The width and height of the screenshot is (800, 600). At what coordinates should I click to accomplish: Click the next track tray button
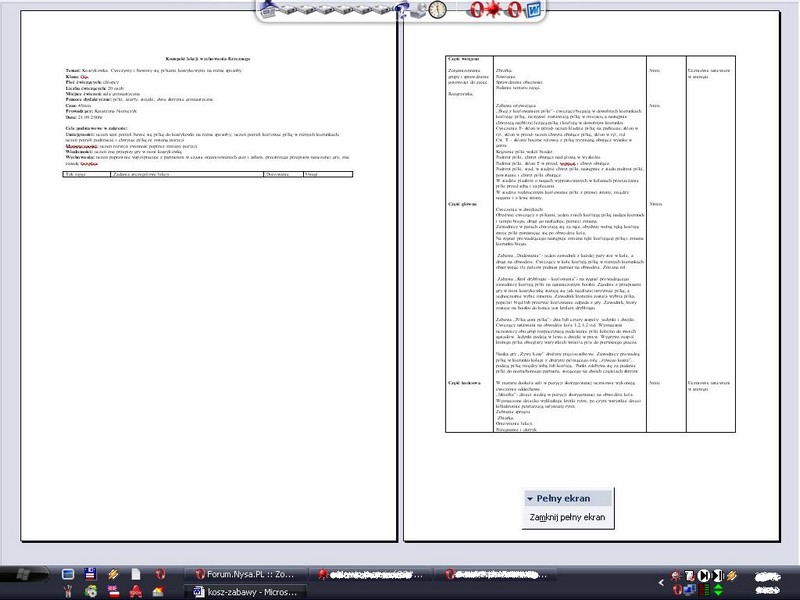click(x=718, y=575)
